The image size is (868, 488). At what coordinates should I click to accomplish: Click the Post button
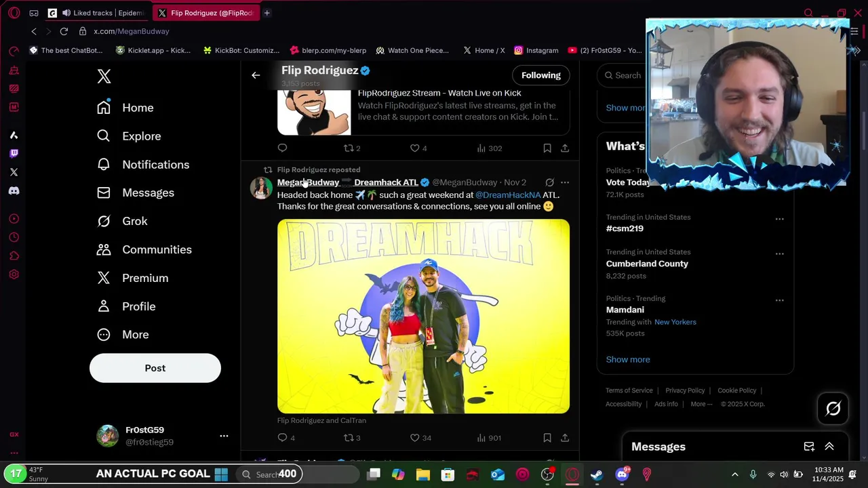(x=155, y=368)
